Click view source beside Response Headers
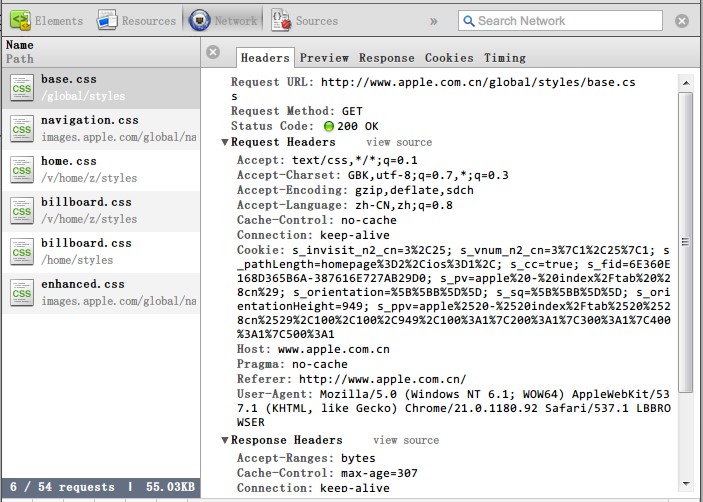The height and width of the screenshot is (502, 703). [406, 440]
